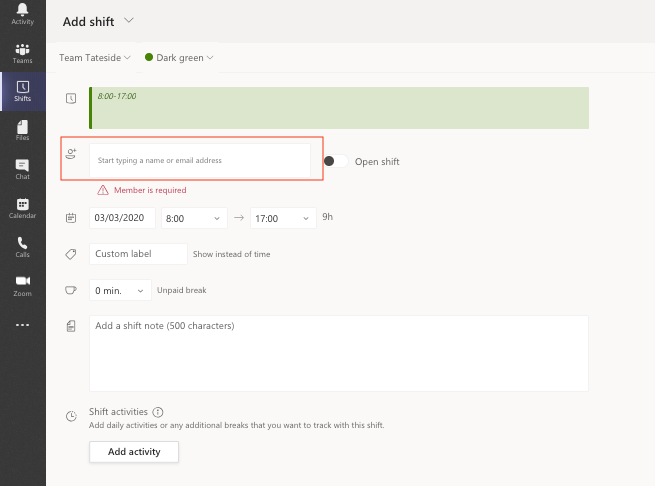Open Chat in the sidebar
Screen dimensions: 655x486
pos(23,169)
